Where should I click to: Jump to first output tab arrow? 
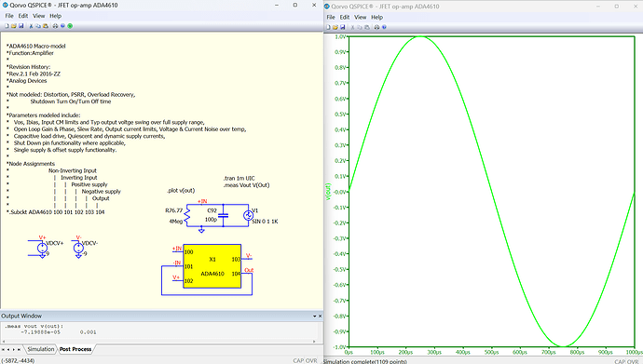tap(4, 350)
